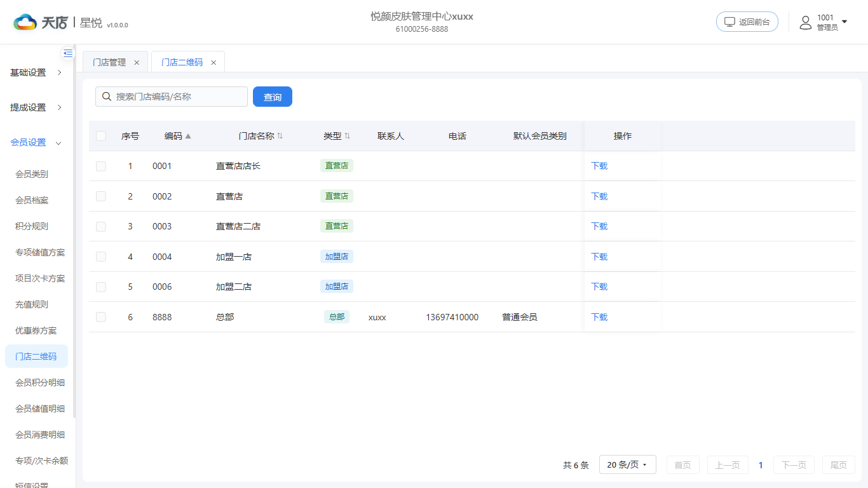The width and height of the screenshot is (868, 488).
Task: Click the 查询 button
Action: tap(273, 97)
